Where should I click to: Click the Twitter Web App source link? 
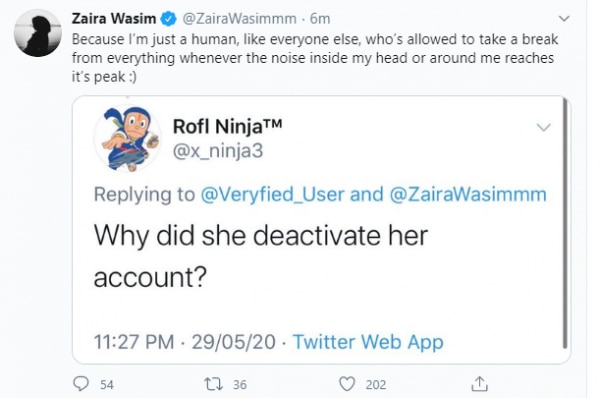click(368, 342)
